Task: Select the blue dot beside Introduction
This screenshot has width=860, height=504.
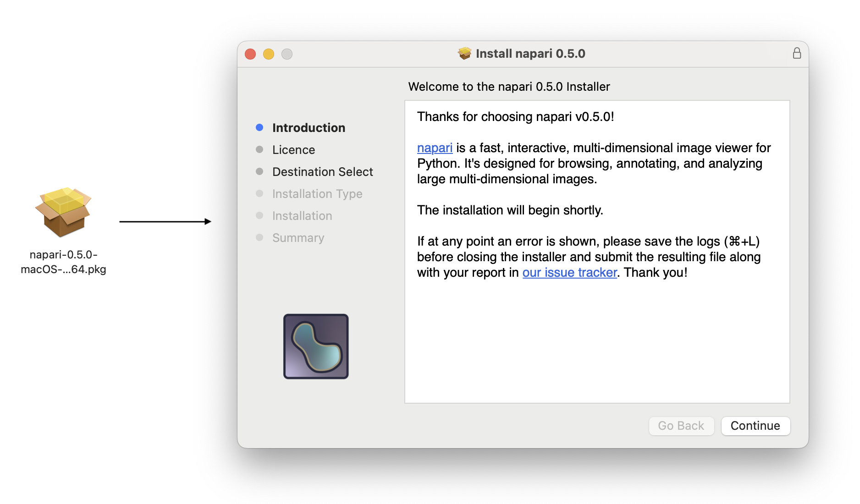Action: 259,127
